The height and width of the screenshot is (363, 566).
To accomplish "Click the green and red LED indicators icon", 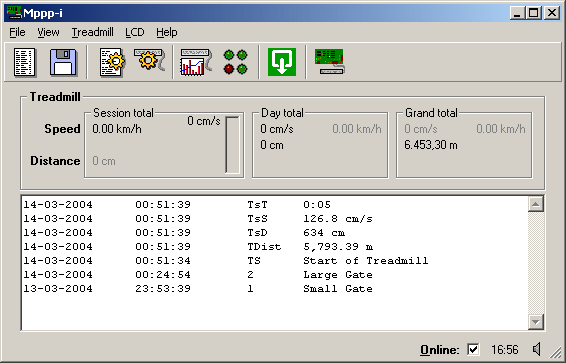I will pyautogui.click(x=235, y=62).
